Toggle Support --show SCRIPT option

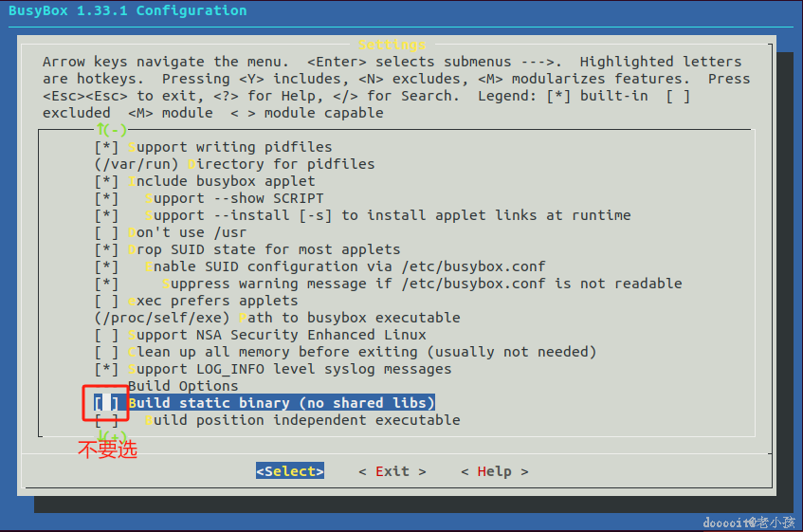tap(209, 198)
